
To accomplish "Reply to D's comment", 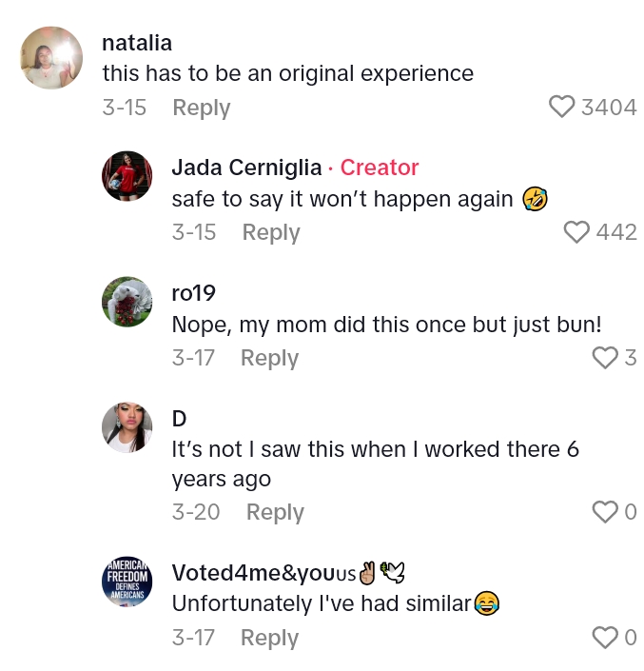I will pos(275,512).
